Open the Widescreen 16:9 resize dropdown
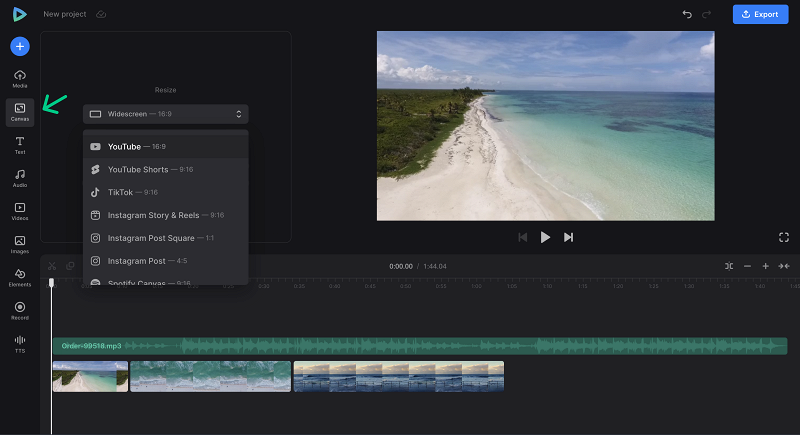 (x=165, y=114)
